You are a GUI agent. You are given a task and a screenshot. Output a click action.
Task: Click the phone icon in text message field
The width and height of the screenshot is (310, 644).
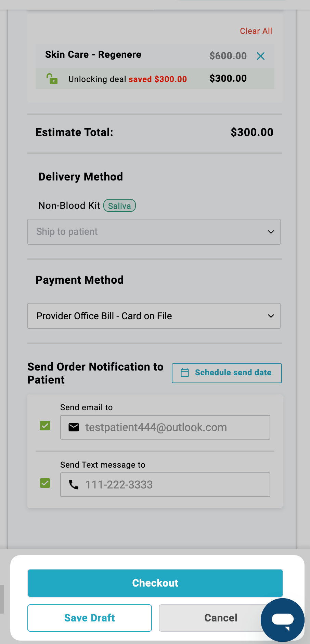tap(74, 485)
